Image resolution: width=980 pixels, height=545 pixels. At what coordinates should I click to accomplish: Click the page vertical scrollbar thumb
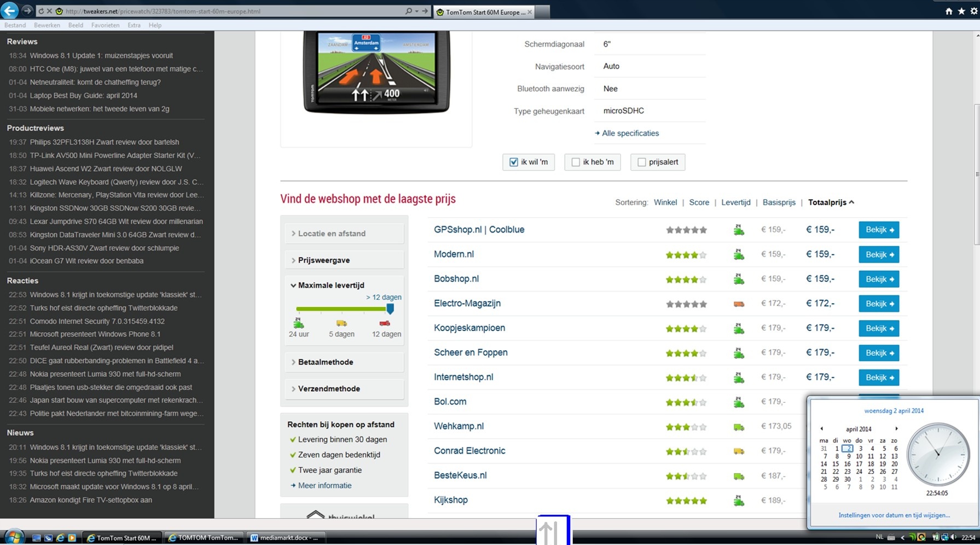977,174
